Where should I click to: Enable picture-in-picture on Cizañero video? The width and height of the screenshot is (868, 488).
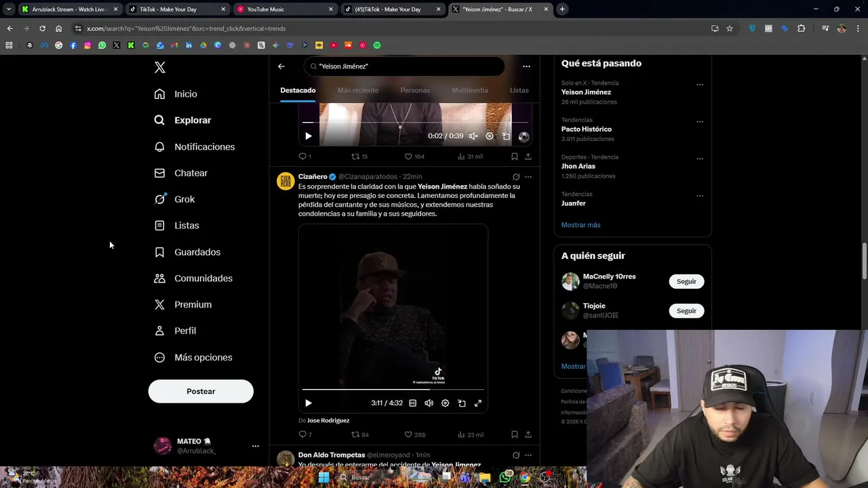click(461, 403)
